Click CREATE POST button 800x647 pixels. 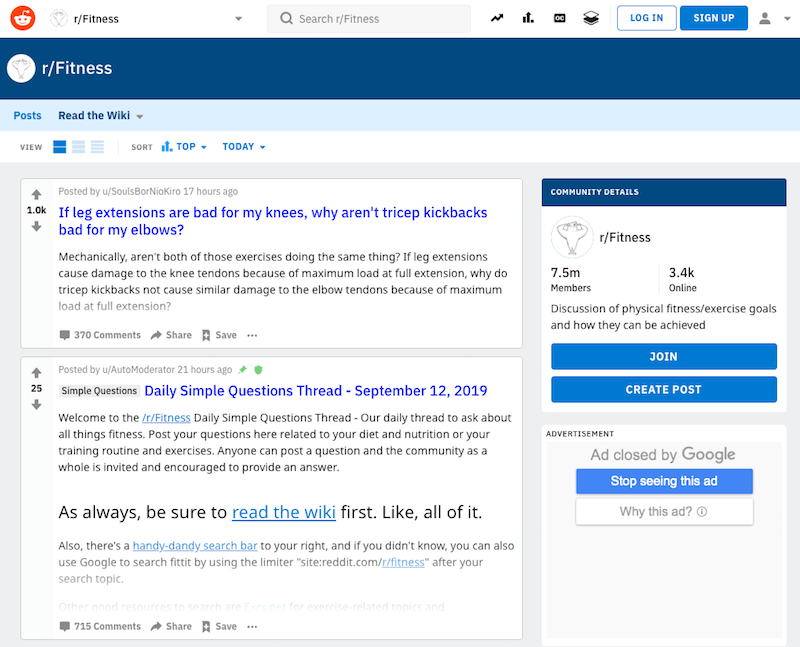coord(664,389)
